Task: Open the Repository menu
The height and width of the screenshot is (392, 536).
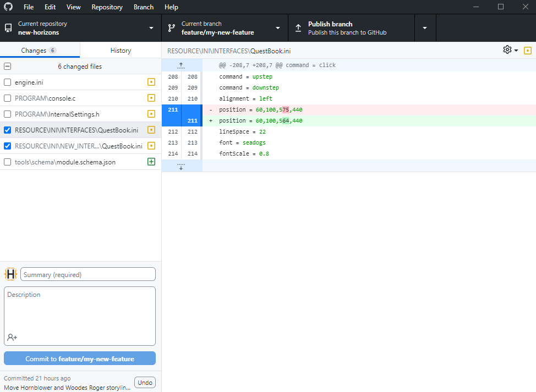Action: pyautogui.click(x=107, y=7)
